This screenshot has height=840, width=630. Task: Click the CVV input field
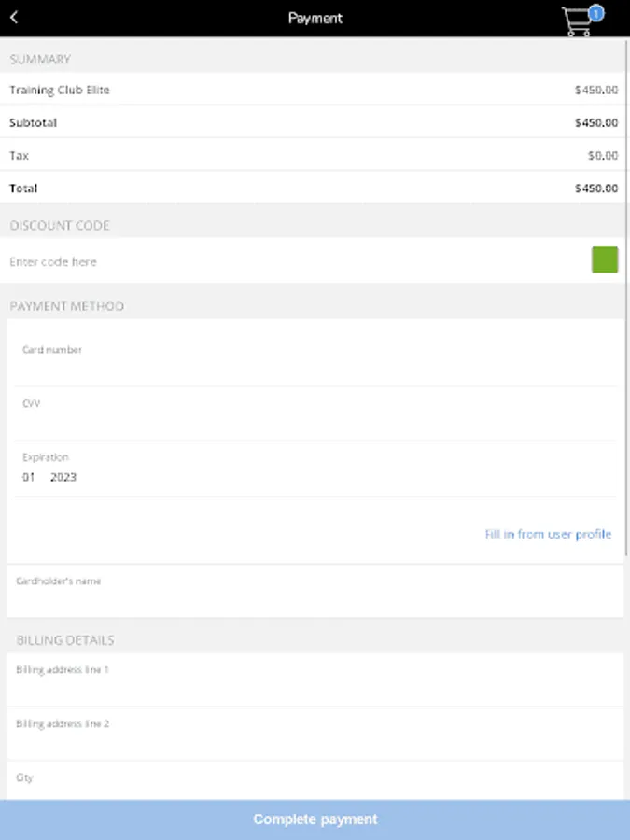tap(315, 422)
